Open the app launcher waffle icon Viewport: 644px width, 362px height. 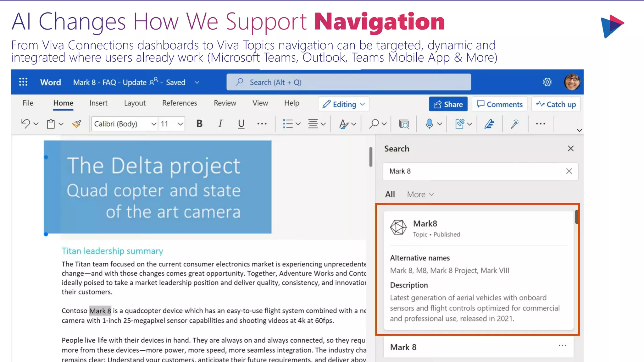[23, 82]
